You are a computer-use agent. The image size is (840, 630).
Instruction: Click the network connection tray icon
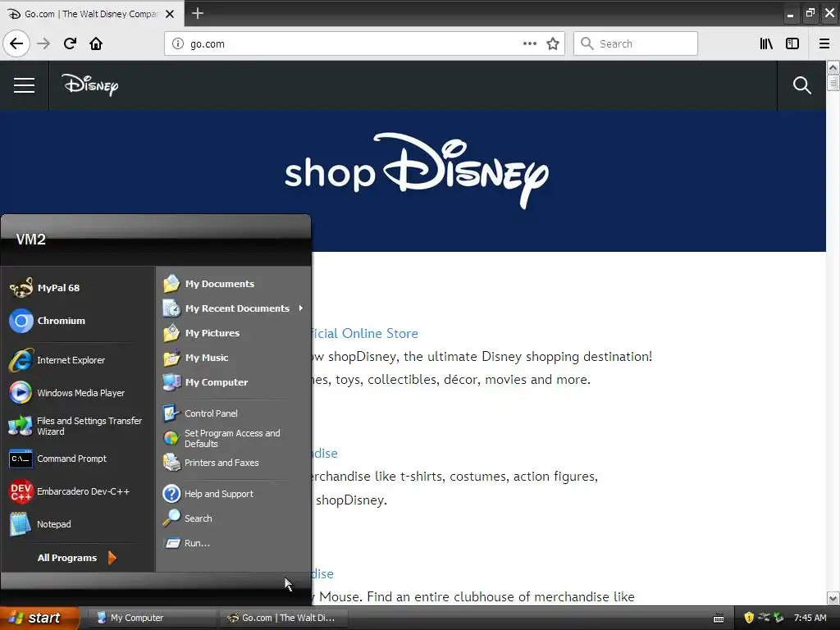coord(764,618)
